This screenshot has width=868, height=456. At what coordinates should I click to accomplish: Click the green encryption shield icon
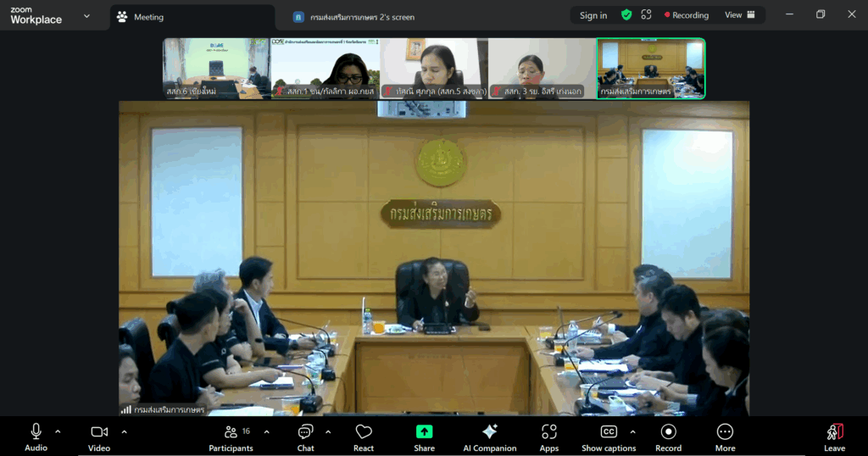point(626,15)
